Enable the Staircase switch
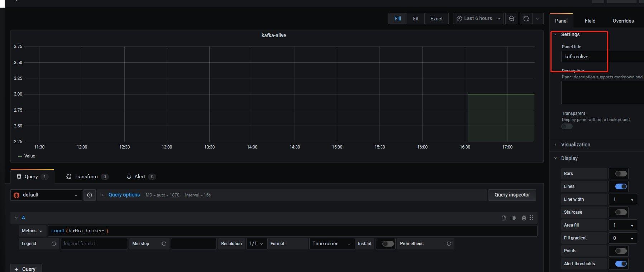This screenshot has width=644, height=272. pyautogui.click(x=621, y=212)
